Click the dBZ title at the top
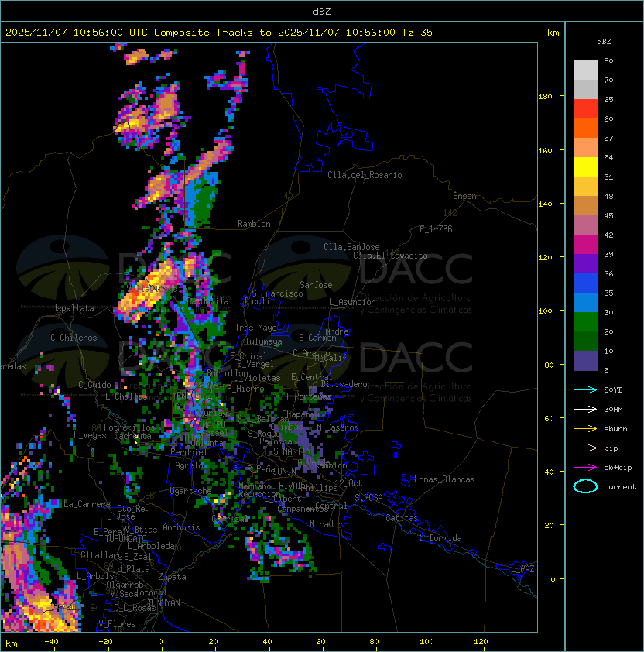Image resolution: width=644 pixels, height=652 pixels. [x=322, y=12]
